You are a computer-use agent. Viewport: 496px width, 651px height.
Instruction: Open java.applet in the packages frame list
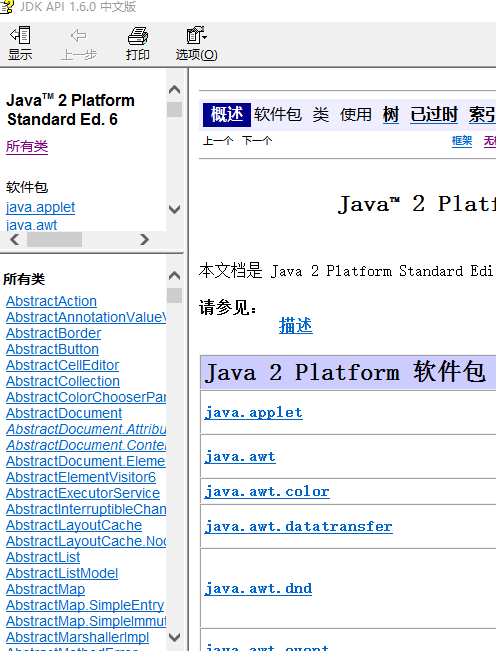40,207
